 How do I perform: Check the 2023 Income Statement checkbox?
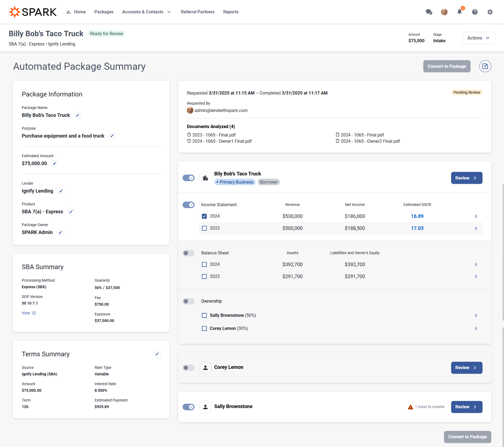pyautogui.click(x=204, y=228)
